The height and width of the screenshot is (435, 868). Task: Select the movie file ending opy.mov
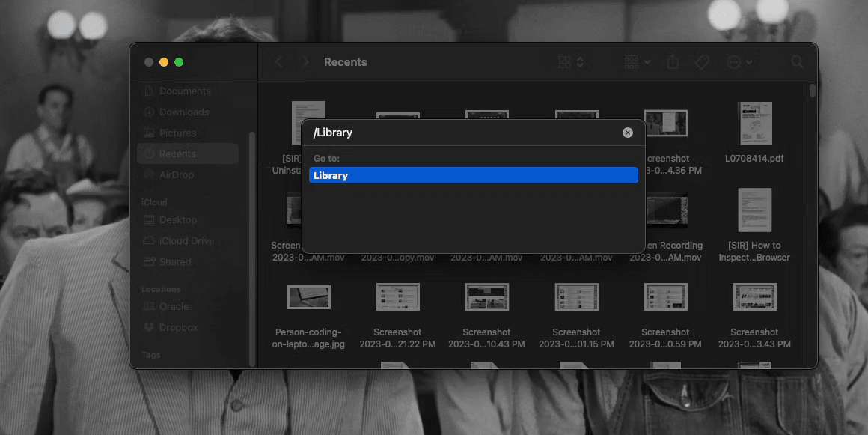[x=397, y=257]
